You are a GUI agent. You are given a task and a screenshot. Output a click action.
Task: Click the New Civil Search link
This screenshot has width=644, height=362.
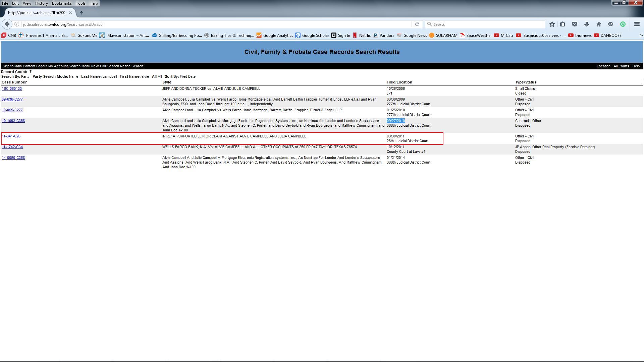click(x=105, y=66)
